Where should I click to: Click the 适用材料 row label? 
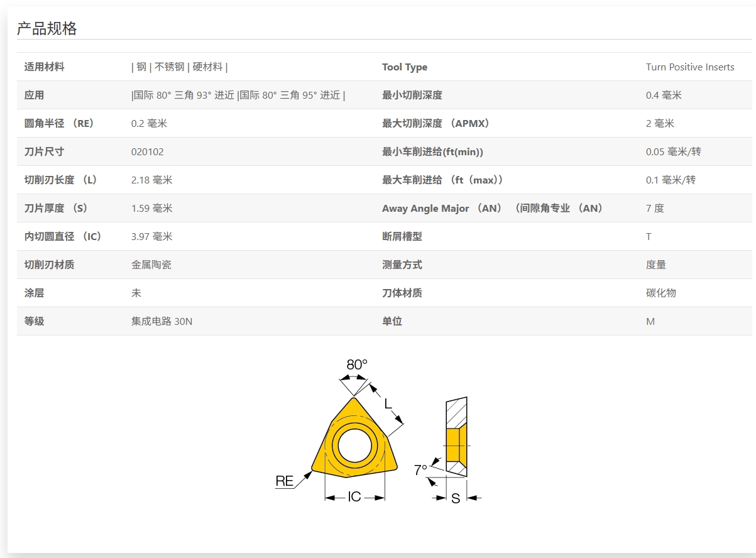pos(44,67)
